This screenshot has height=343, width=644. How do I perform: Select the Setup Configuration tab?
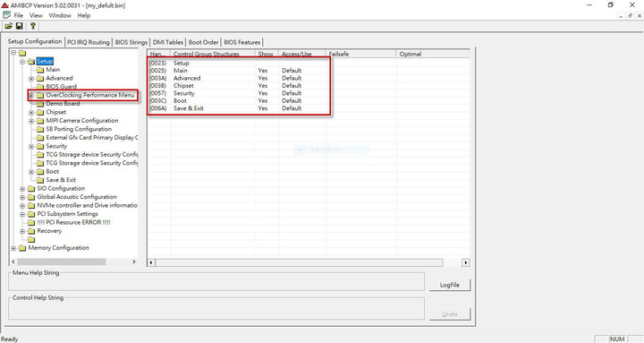(35, 41)
